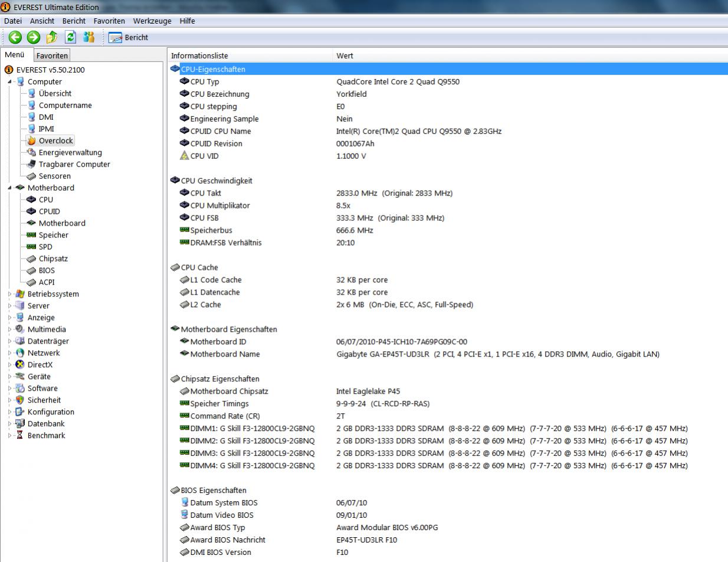Open the Datei menu
The image size is (728, 562).
12,21
